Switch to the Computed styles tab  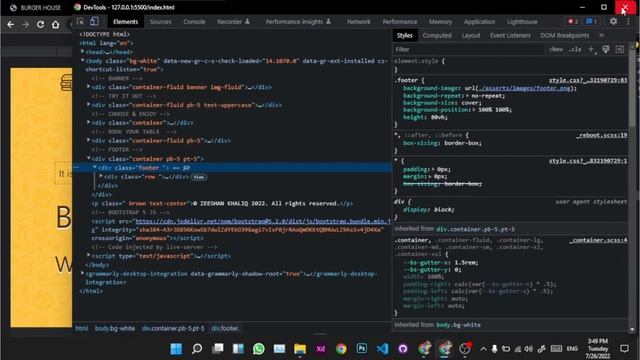click(x=437, y=36)
